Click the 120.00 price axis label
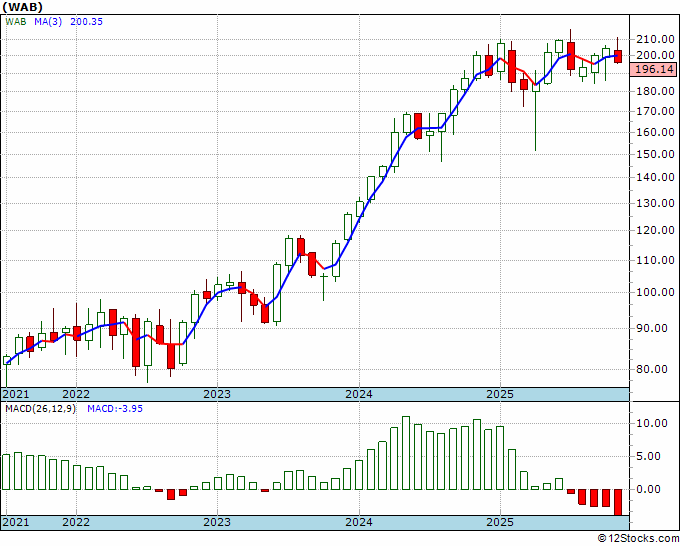This screenshot has height=546, width=680. click(x=655, y=230)
